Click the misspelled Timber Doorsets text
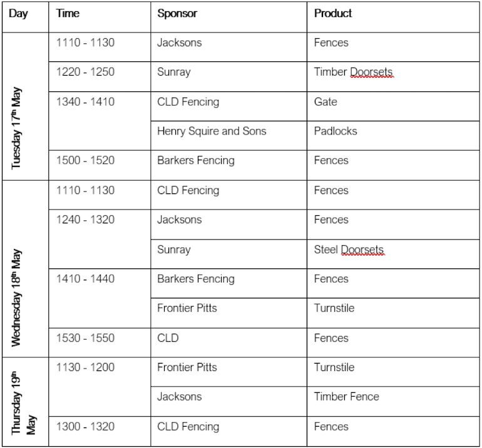 click(x=353, y=72)
